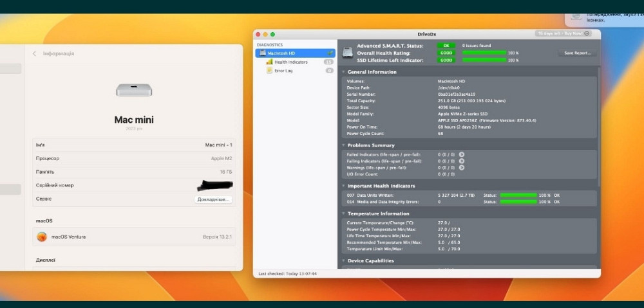This screenshot has height=308, width=644.
Task: Click the 15 days left - Buy Now button
Action: (x=563, y=33)
